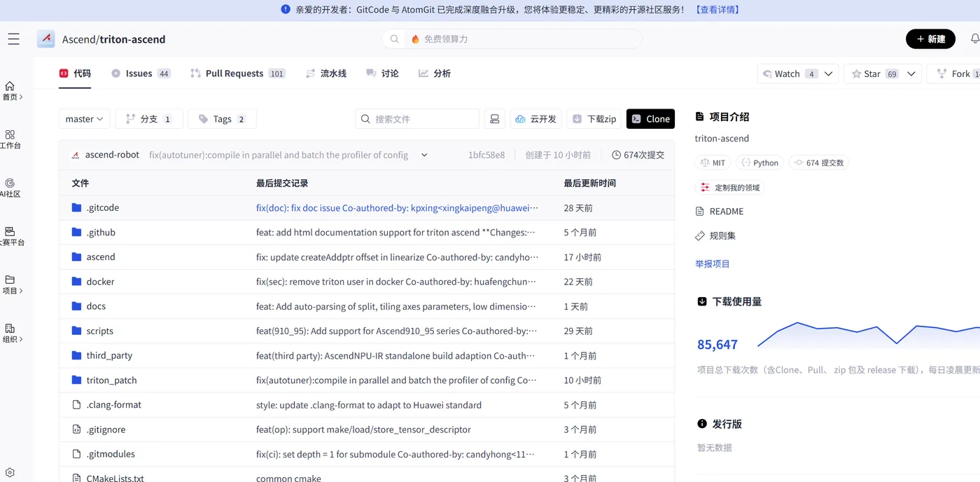980x482 pixels.
Task: Open the triton_patch folder
Action: pyautogui.click(x=111, y=380)
